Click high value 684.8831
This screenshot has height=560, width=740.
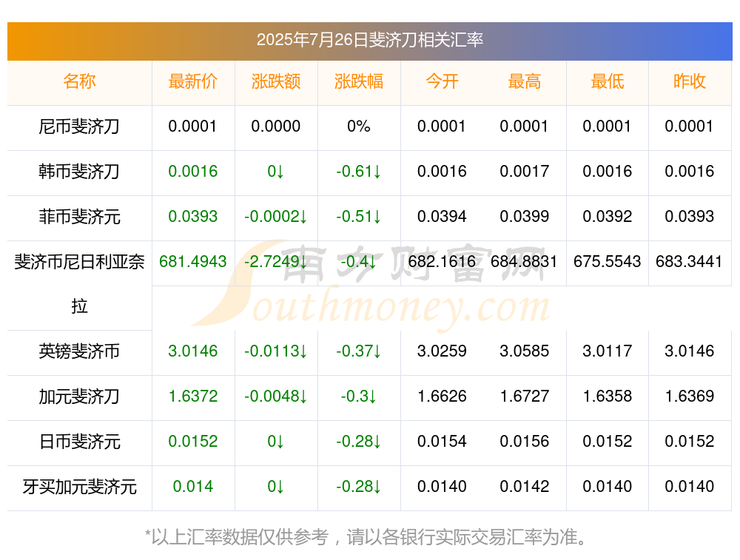(525, 261)
